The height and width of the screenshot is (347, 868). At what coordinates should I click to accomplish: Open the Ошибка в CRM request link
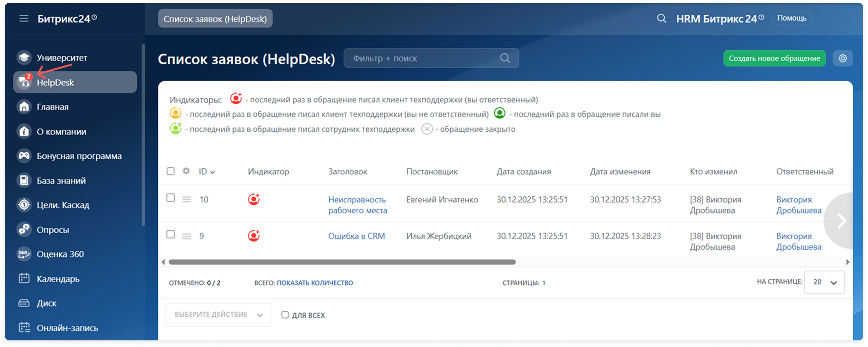[x=356, y=236]
